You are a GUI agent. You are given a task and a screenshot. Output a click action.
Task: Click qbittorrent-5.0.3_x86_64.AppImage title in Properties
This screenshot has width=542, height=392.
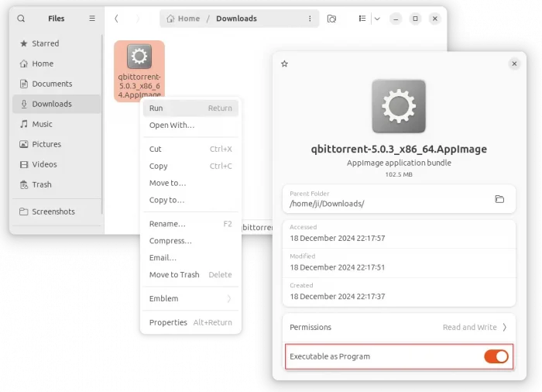[399, 149]
